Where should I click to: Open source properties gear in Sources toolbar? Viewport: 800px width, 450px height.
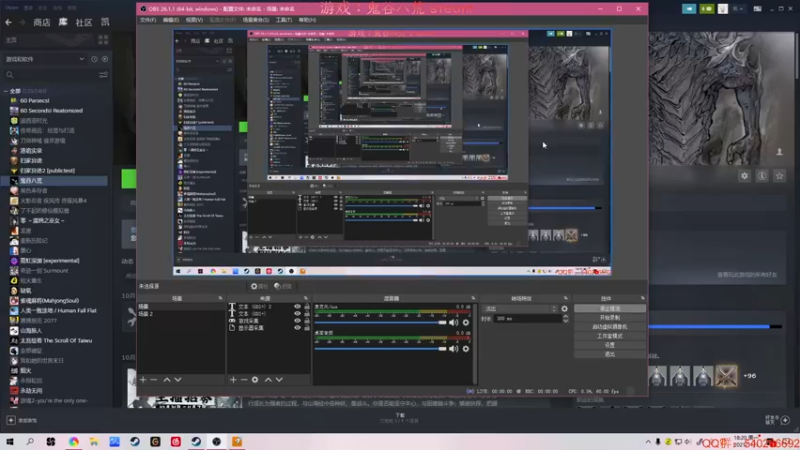[255, 380]
